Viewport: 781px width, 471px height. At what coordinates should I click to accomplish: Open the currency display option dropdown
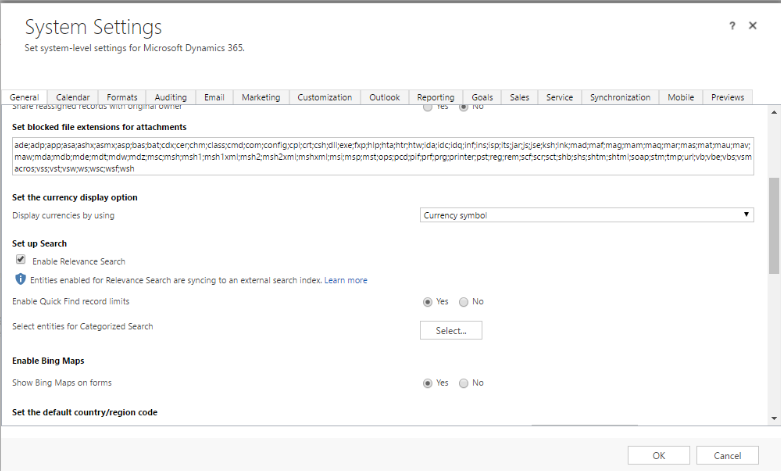[x=587, y=215]
